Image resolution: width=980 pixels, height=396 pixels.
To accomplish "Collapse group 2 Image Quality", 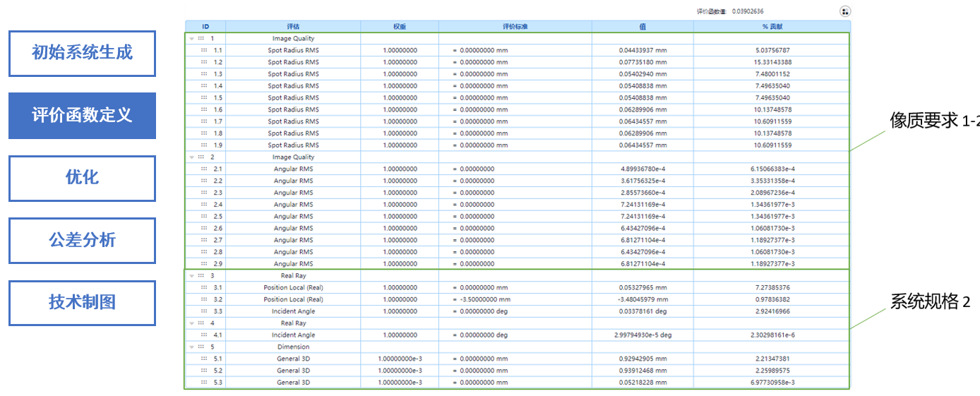I will click(x=192, y=157).
